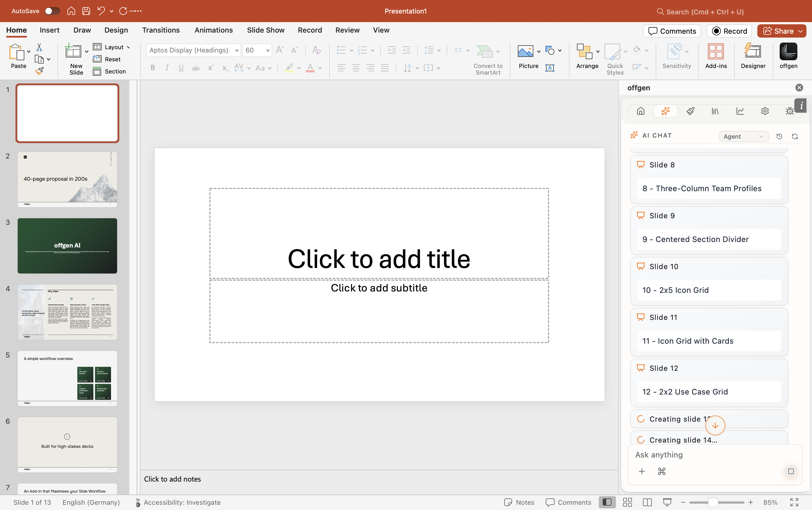Open the Transitions tab
The height and width of the screenshot is (510, 812).
[161, 30]
